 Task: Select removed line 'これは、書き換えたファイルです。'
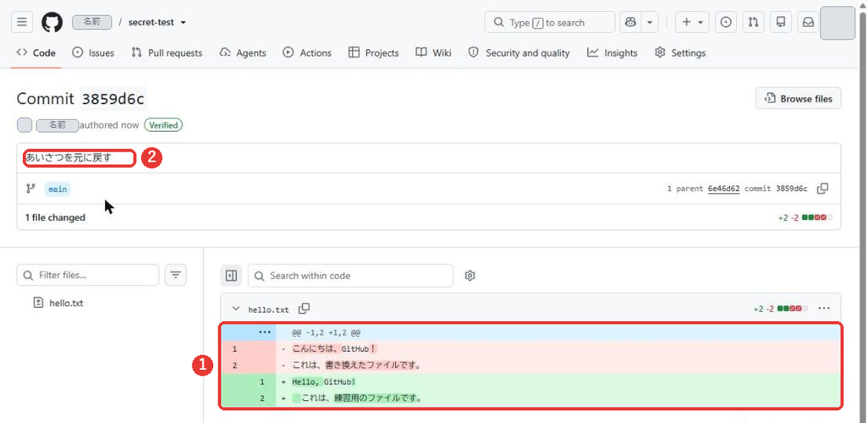[x=357, y=365]
